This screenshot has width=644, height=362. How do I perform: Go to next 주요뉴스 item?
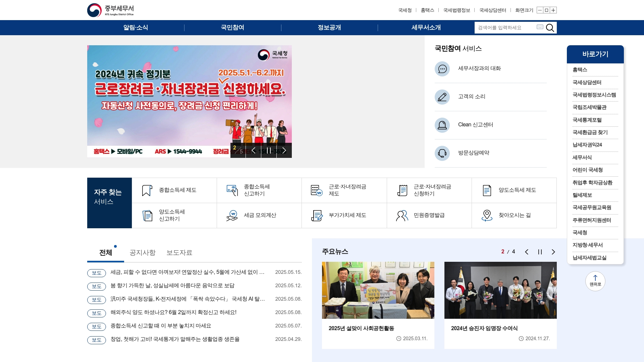tap(553, 252)
